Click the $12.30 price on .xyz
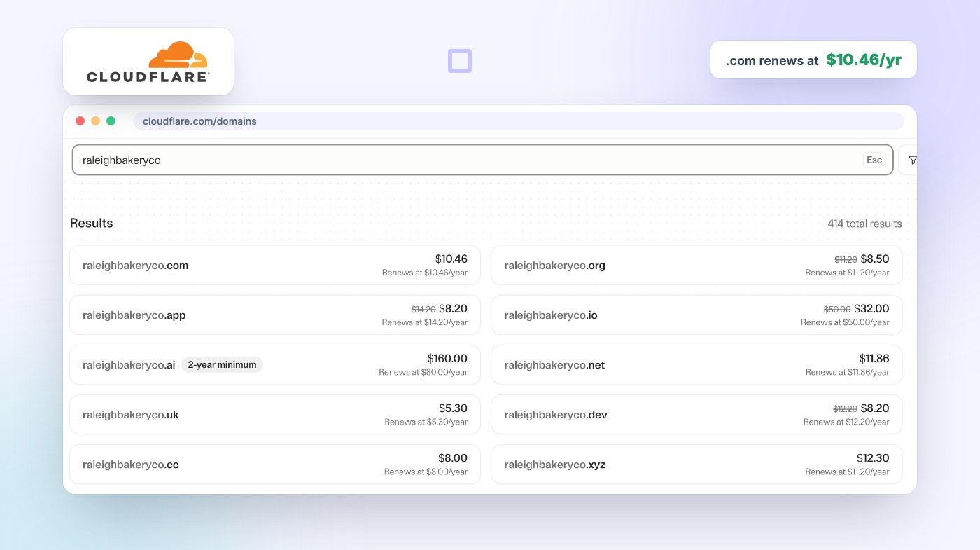The width and height of the screenshot is (980, 550). 873,458
